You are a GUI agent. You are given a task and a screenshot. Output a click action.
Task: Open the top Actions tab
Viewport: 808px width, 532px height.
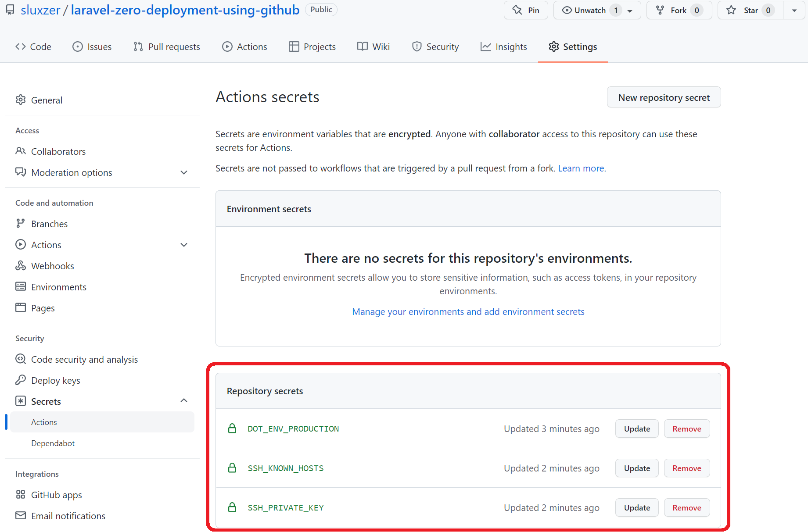coord(244,46)
